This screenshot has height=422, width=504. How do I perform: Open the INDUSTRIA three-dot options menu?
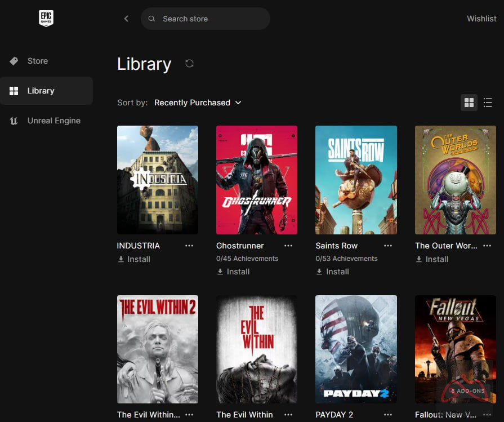[189, 246]
